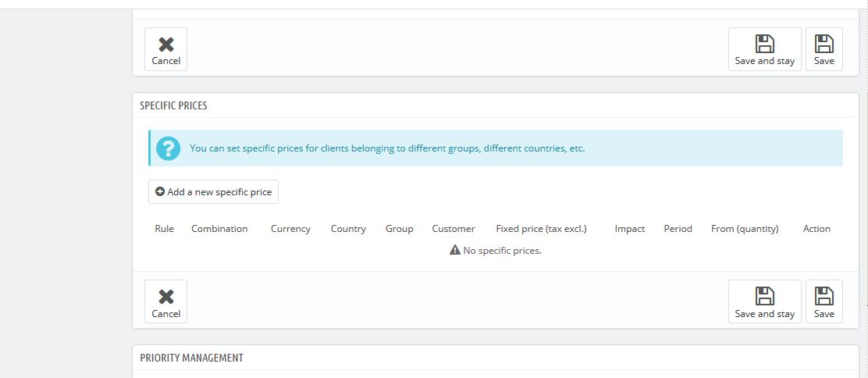Click the PRIORITY MANAGEMENT panel heading
The width and height of the screenshot is (868, 378).
(x=191, y=358)
